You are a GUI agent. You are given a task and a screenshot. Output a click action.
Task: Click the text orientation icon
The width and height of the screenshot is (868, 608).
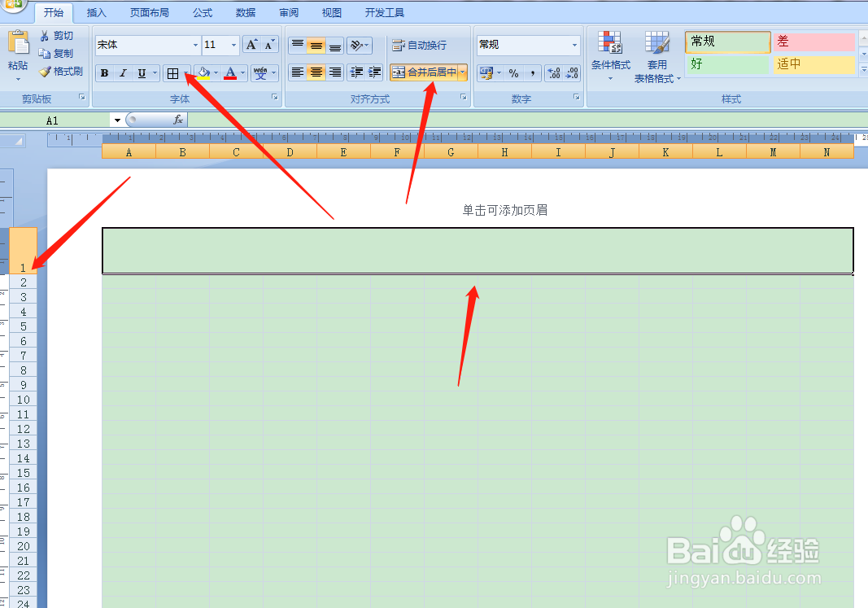(360, 45)
